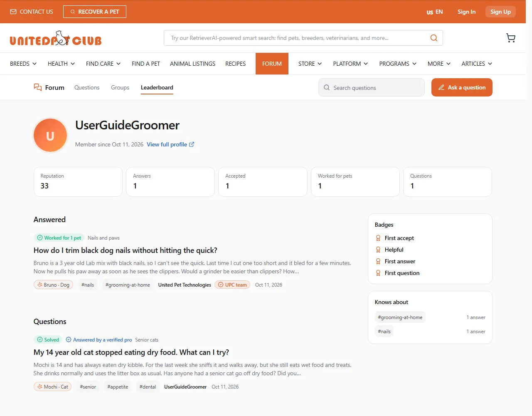The image size is (532, 416).
Task: Click the Sign In link
Action: click(466, 12)
